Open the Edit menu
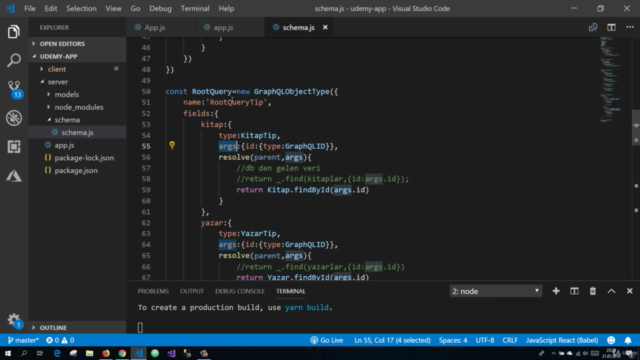The height and width of the screenshot is (360, 640). point(51,8)
